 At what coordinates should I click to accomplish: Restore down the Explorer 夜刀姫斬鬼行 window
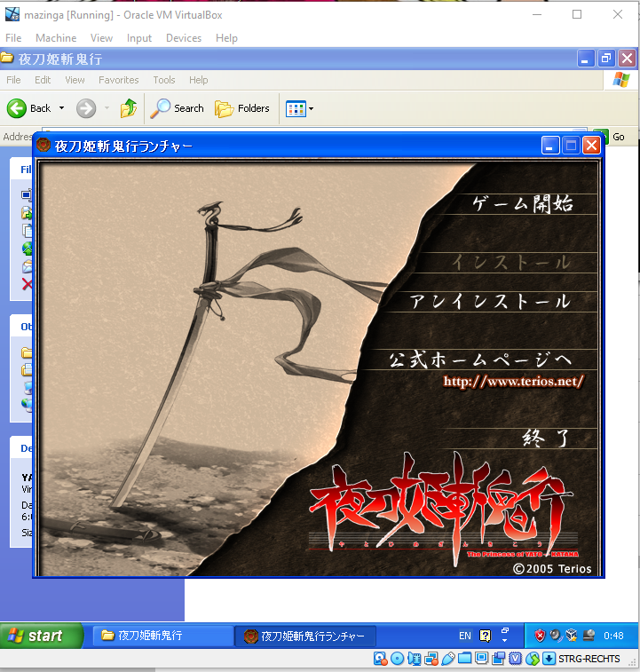(x=605, y=59)
